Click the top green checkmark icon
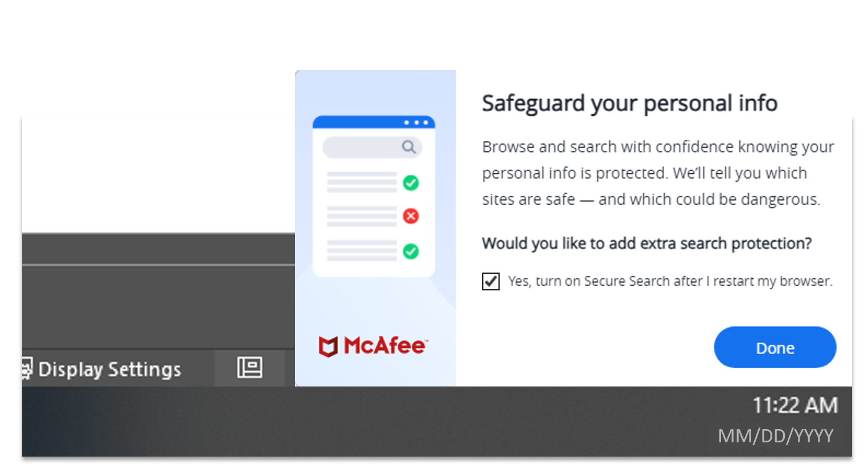The image size is (868, 468). pos(411,183)
